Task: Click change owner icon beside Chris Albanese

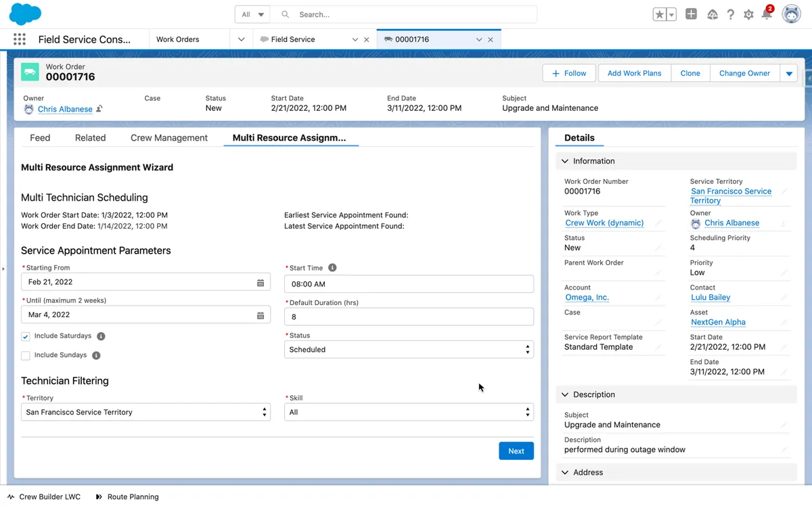Action: [99, 109]
